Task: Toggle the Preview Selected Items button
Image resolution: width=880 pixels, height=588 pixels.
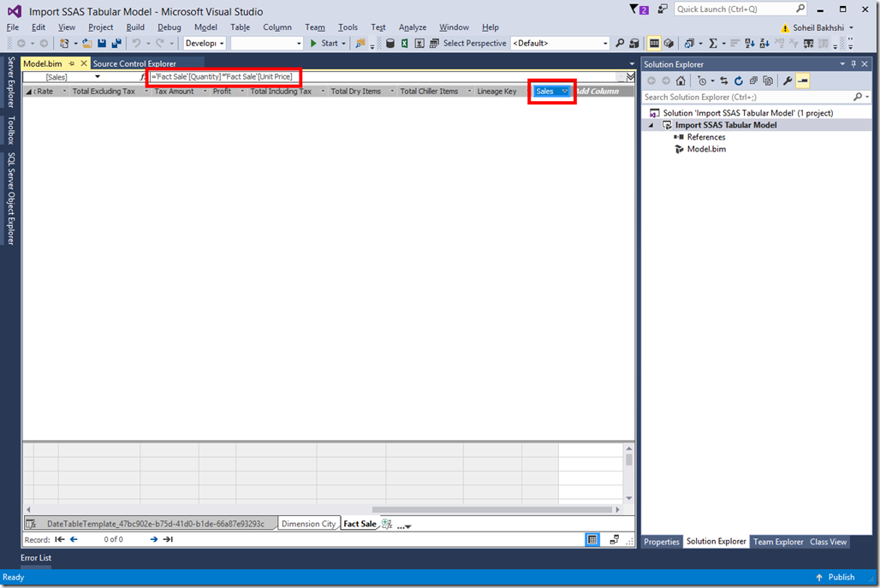Action: 803,80
